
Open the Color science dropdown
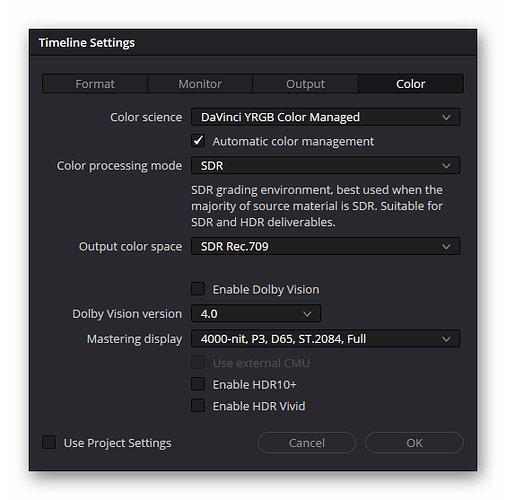point(325,117)
